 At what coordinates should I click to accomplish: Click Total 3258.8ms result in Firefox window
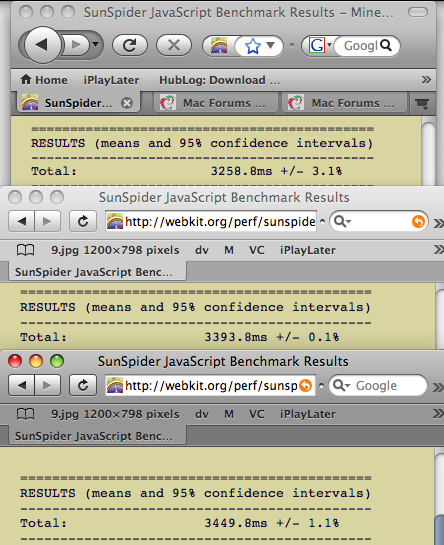click(x=187, y=171)
